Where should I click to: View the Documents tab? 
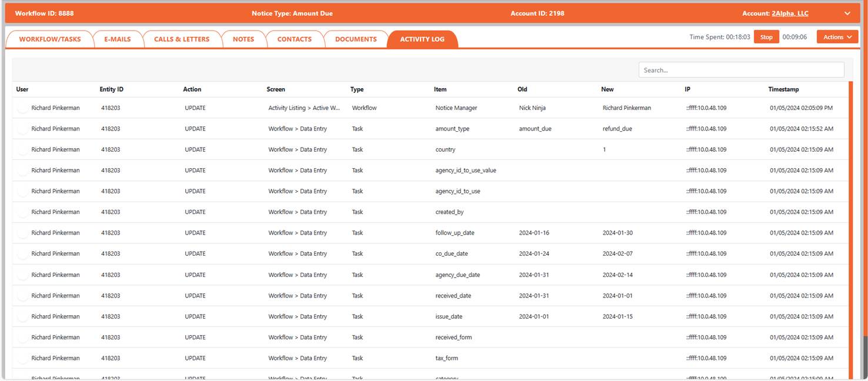tap(356, 39)
